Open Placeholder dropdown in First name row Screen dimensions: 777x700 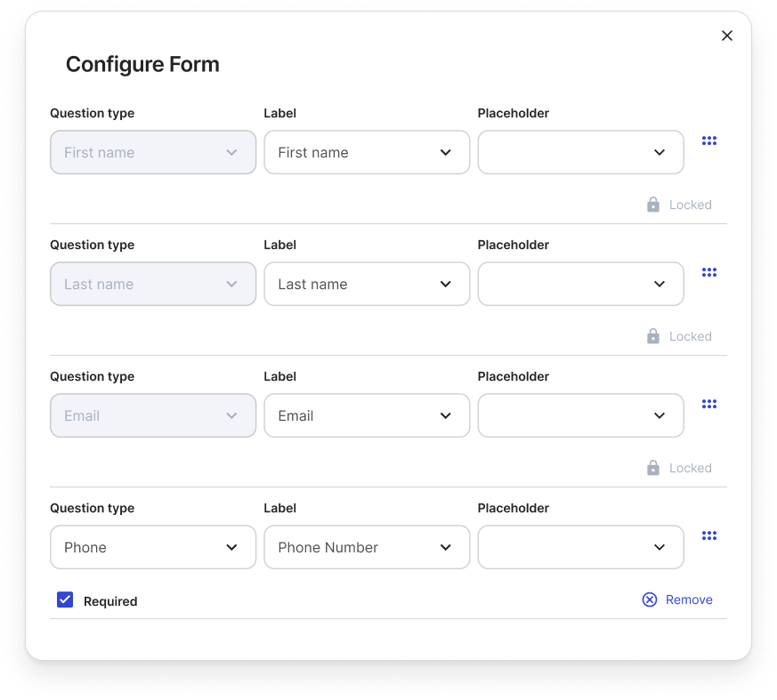580,152
